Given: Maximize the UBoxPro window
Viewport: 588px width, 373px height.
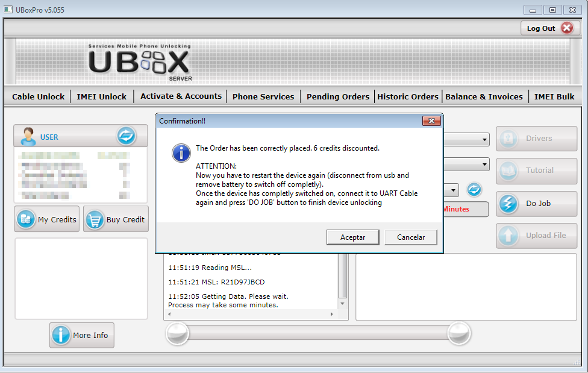Looking at the screenshot, I should (x=552, y=10).
